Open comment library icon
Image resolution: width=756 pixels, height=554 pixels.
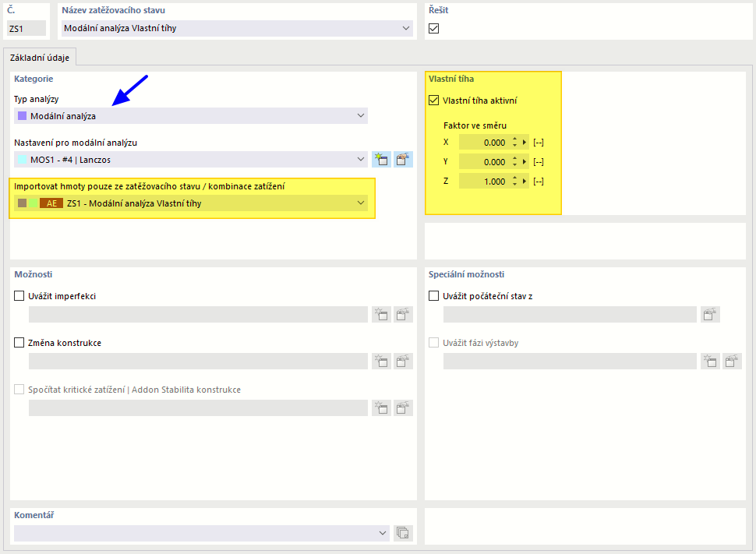tap(403, 533)
